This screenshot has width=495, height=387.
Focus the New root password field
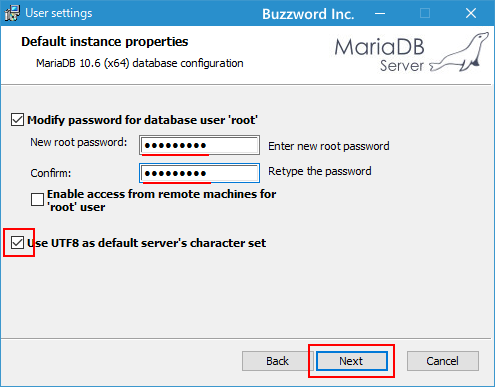click(x=199, y=145)
